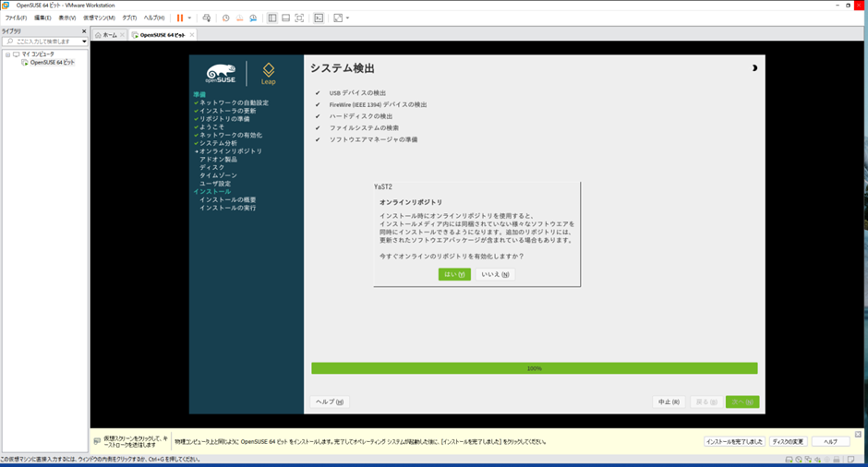Viewport: 868px width, 467px height.
Task: Click the pause virtual machine icon
Action: (180, 18)
